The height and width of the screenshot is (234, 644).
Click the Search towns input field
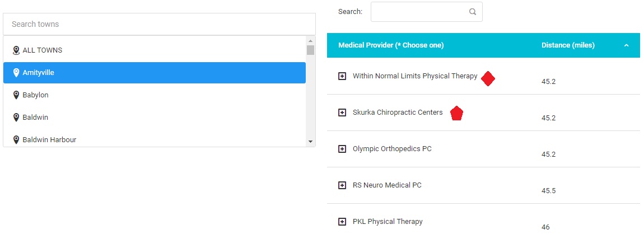pyautogui.click(x=159, y=24)
